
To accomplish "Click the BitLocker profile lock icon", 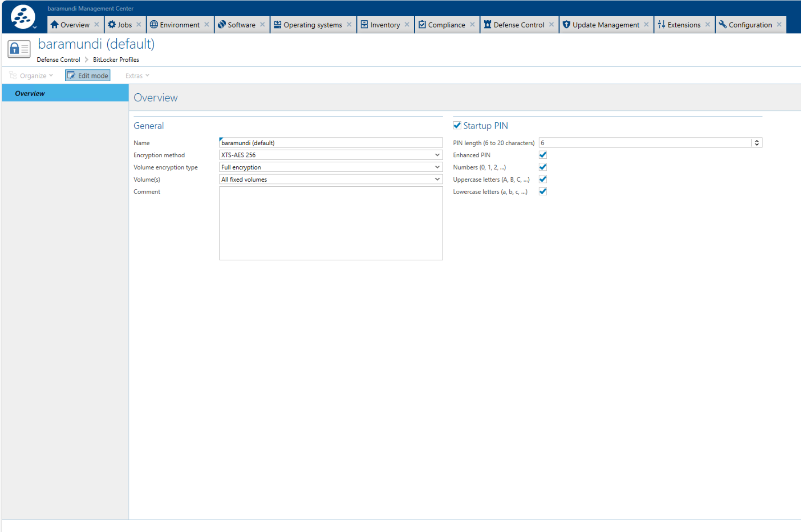I will point(18,49).
